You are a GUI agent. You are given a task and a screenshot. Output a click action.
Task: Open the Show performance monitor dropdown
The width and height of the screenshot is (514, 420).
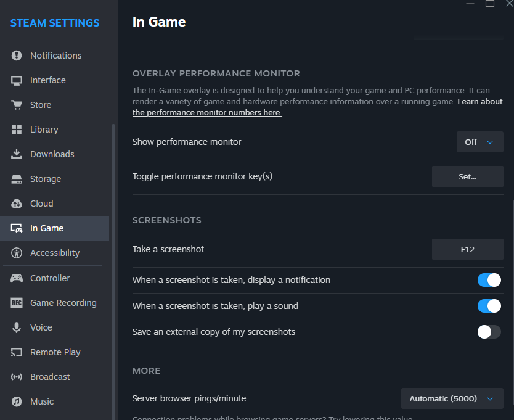tap(480, 142)
